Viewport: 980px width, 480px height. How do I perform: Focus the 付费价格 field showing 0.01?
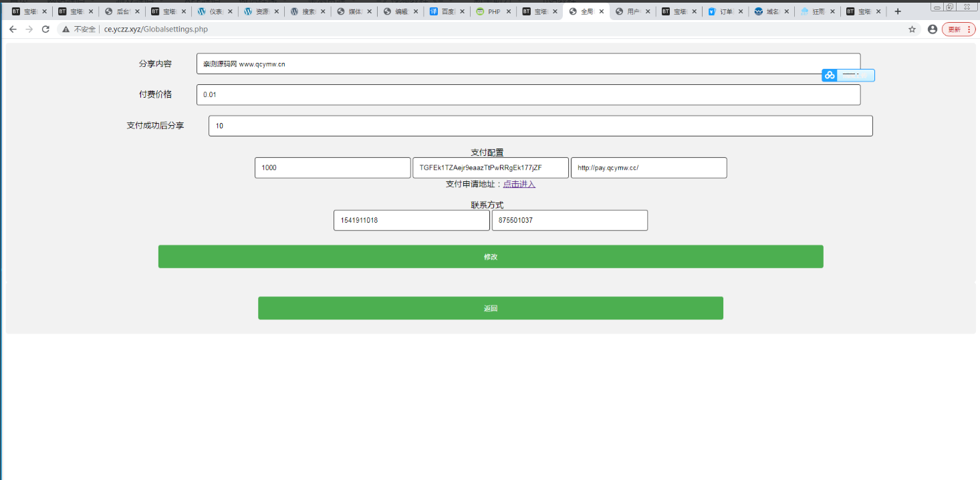pos(528,95)
